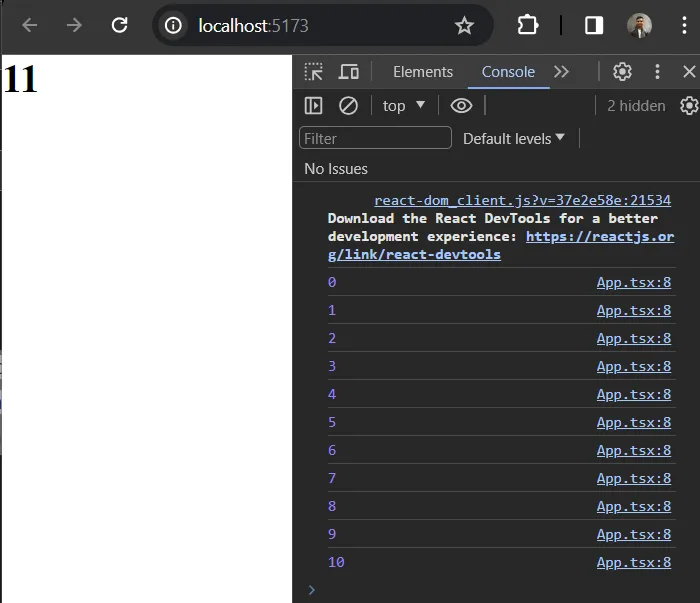700x603 pixels.
Task: Expand the top JavaScript context dropdown
Action: coord(404,105)
